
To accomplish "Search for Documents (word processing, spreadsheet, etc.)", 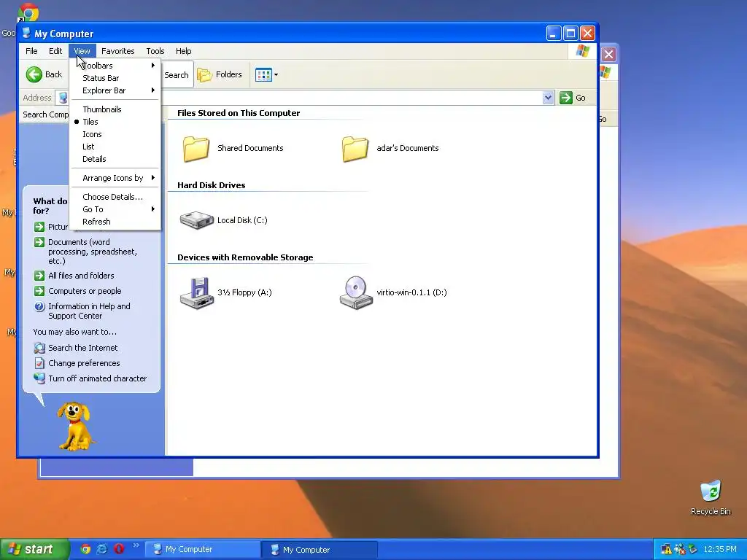I will [x=93, y=252].
